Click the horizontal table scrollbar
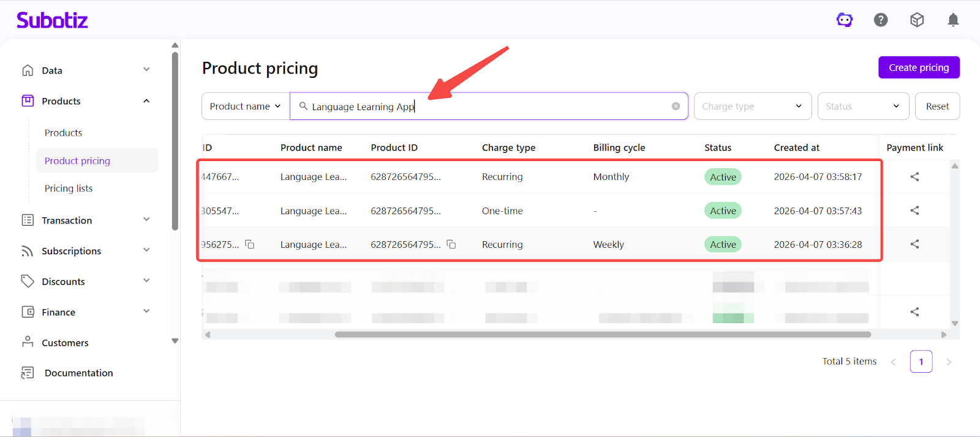 pos(603,335)
